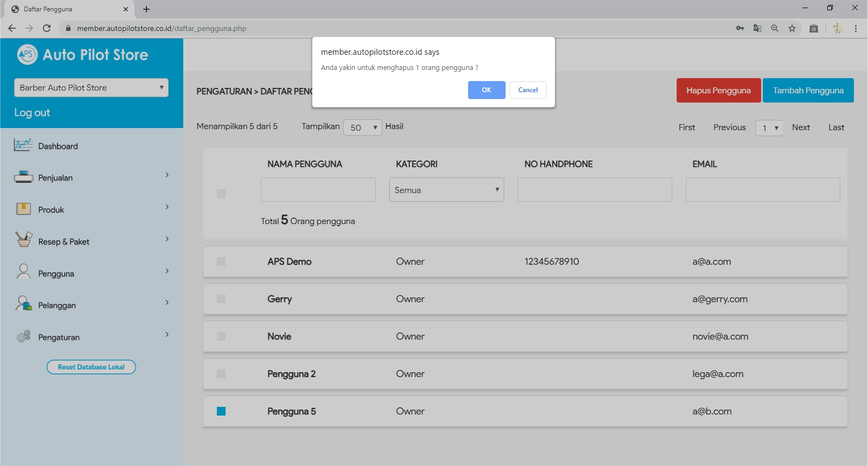
Task: Expand the Penjualan menu arrow
Action: tap(167, 175)
